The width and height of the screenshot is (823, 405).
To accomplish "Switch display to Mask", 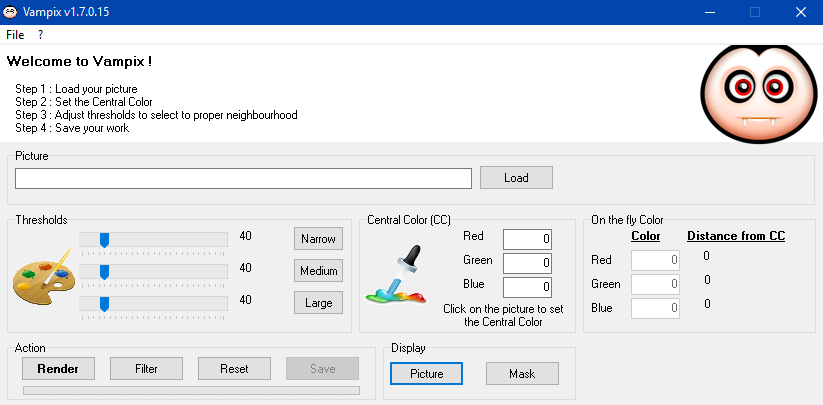I will [x=522, y=374].
